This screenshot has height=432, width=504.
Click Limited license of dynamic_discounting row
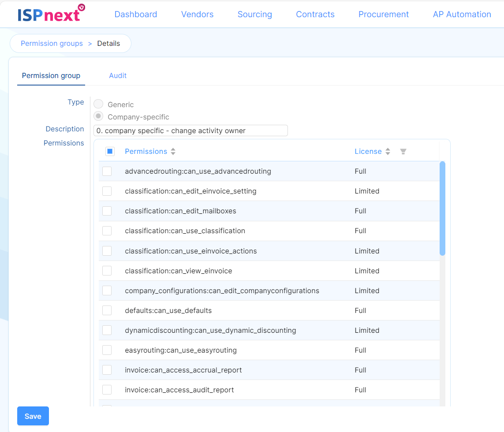click(367, 331)
